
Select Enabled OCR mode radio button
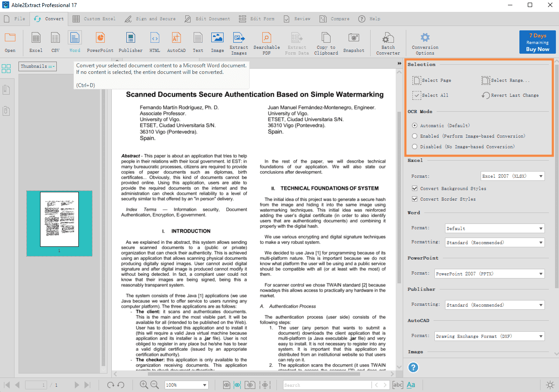pos(414,136)
